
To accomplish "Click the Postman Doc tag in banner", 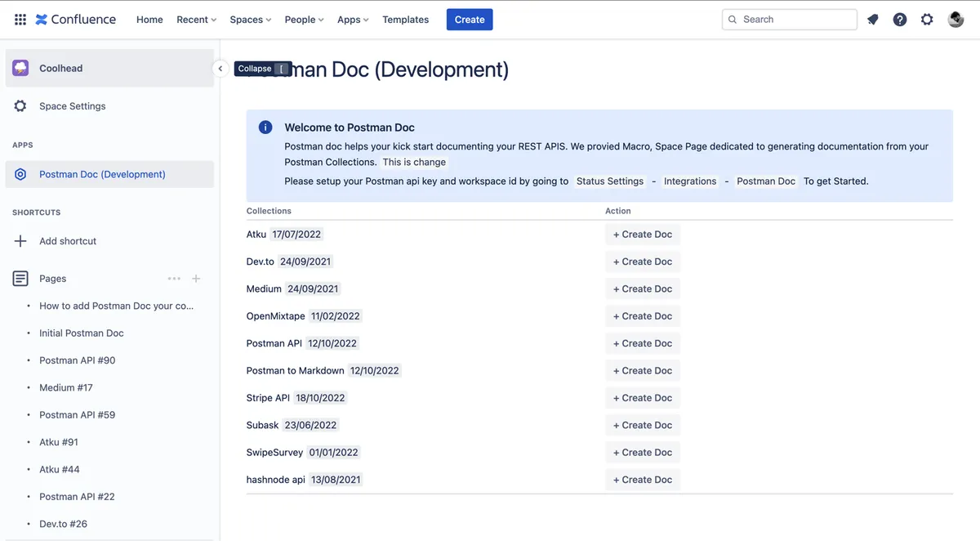I will point(766,181).
